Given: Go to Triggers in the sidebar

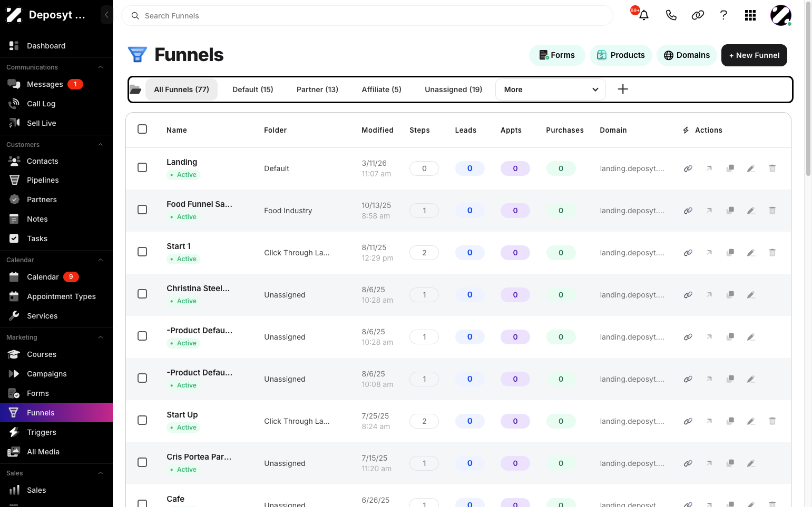Looking at the screenshot, I should 56,432.
